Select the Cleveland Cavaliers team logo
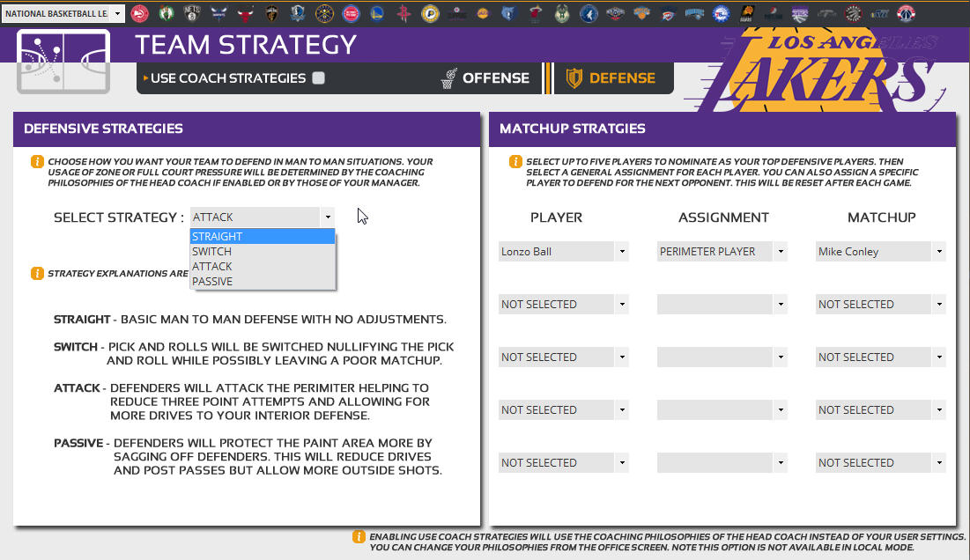Viewport: 970px width, 560px height. coord(271,13)
